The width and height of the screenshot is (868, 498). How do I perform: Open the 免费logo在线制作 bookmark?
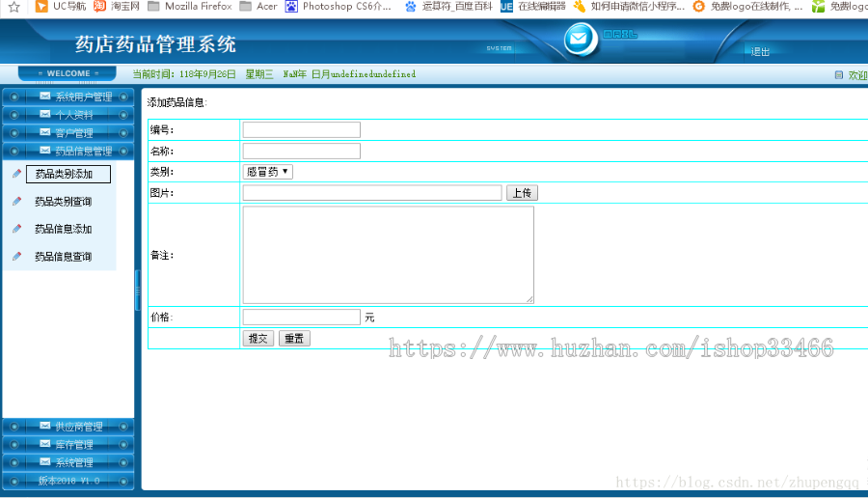point(747,6)
